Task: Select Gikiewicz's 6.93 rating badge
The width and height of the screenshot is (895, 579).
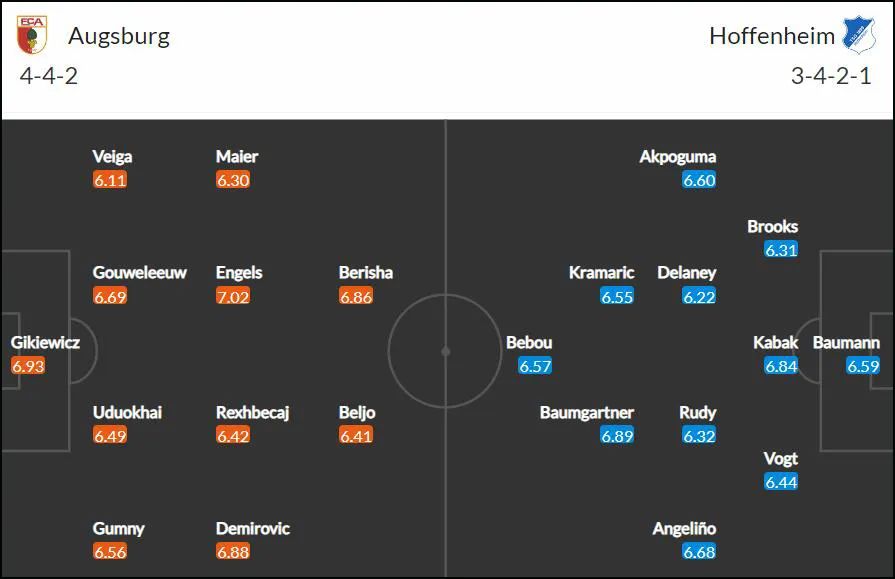Action: point(28,366)
